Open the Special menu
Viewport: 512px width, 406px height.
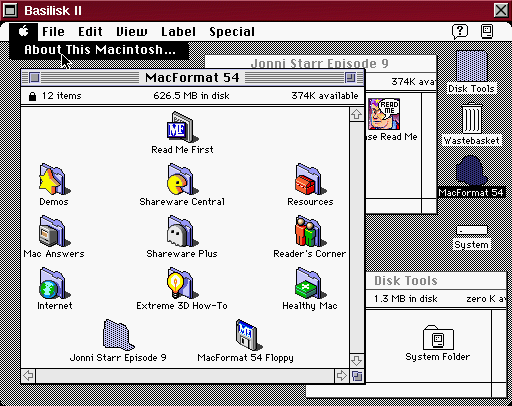(232, 32)
